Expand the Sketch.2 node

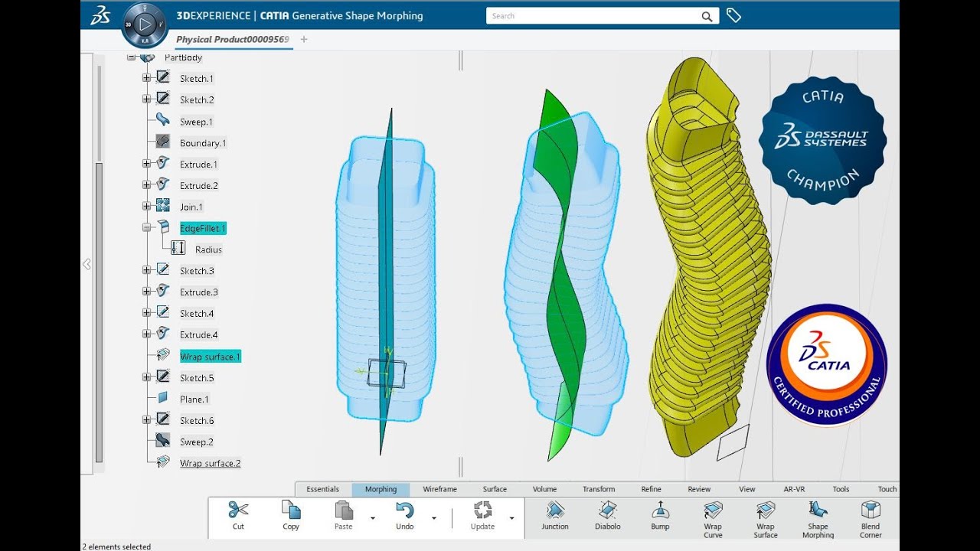pos(147,99)
